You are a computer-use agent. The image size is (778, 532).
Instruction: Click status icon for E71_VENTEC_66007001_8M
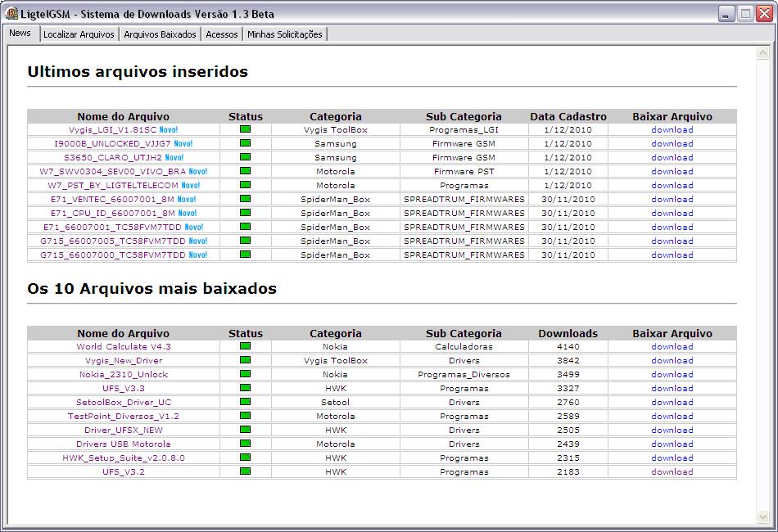click(x=245, y=199)
